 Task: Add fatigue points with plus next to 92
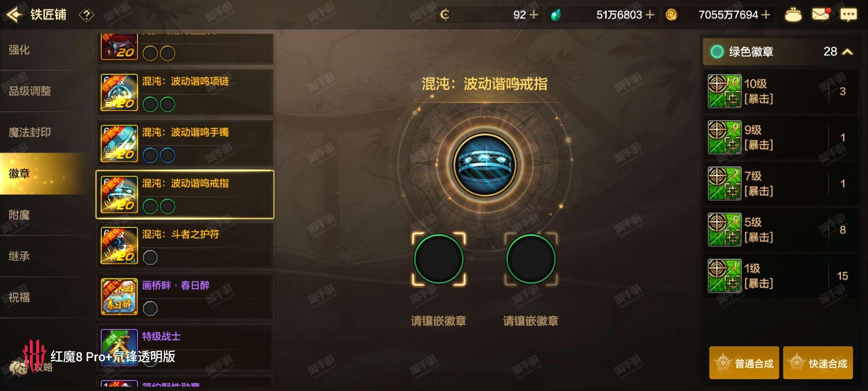click(534, 15)
